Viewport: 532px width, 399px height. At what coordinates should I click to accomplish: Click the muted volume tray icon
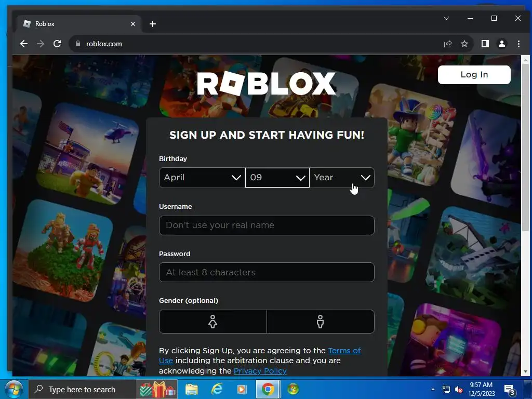click(459, 390)
